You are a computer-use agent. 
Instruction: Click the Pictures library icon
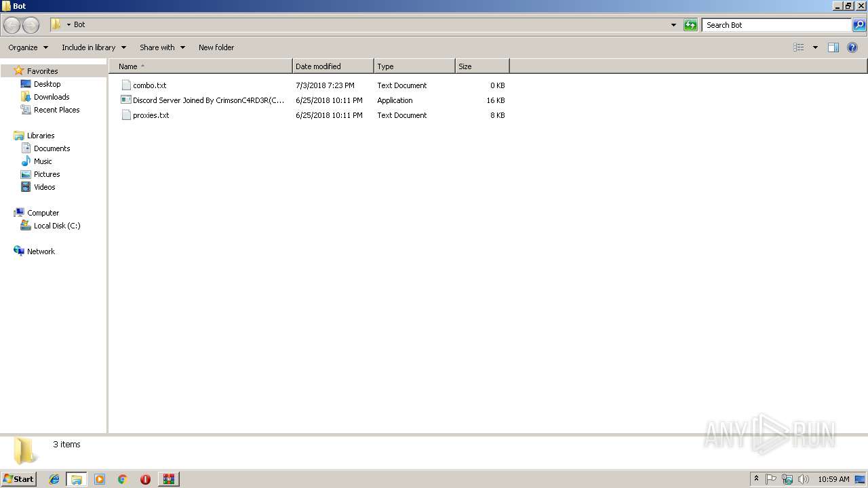tap(26, 174)
